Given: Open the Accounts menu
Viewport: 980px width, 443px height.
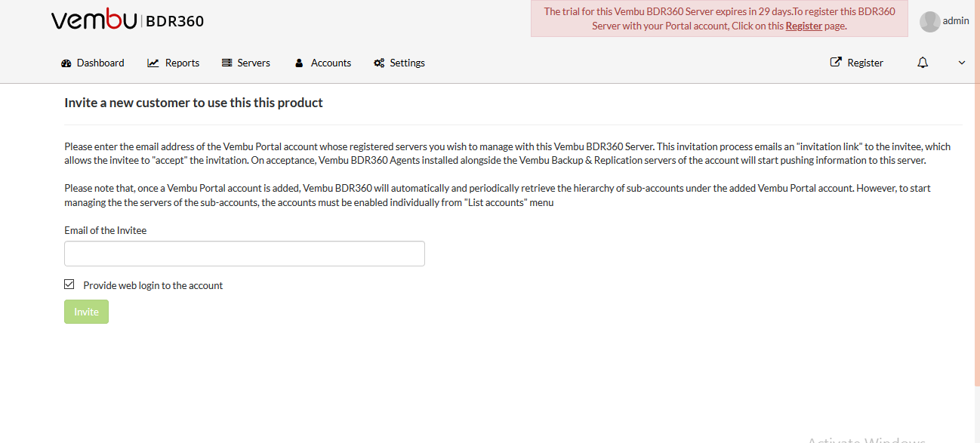Looking at the screenshot, I should pos(323,63).
